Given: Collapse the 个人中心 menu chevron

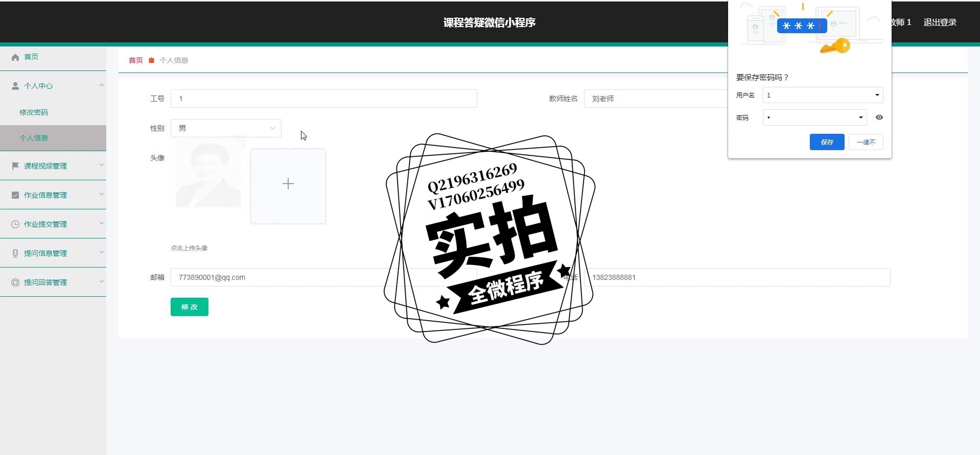Looking at the screenshot, I should pos(102,85).
